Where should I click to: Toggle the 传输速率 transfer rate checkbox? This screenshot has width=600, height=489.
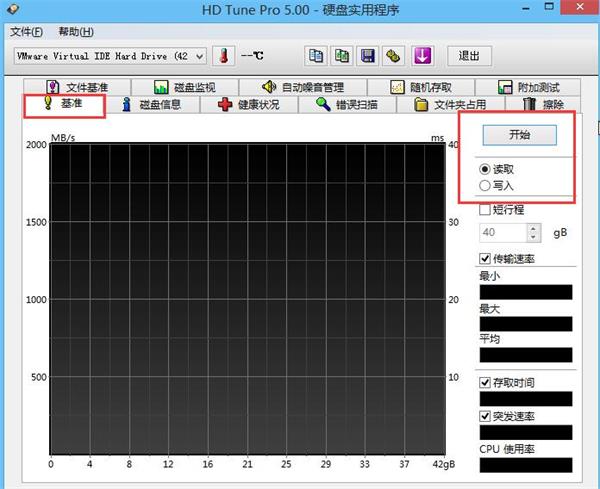click(x=485, y=259)
